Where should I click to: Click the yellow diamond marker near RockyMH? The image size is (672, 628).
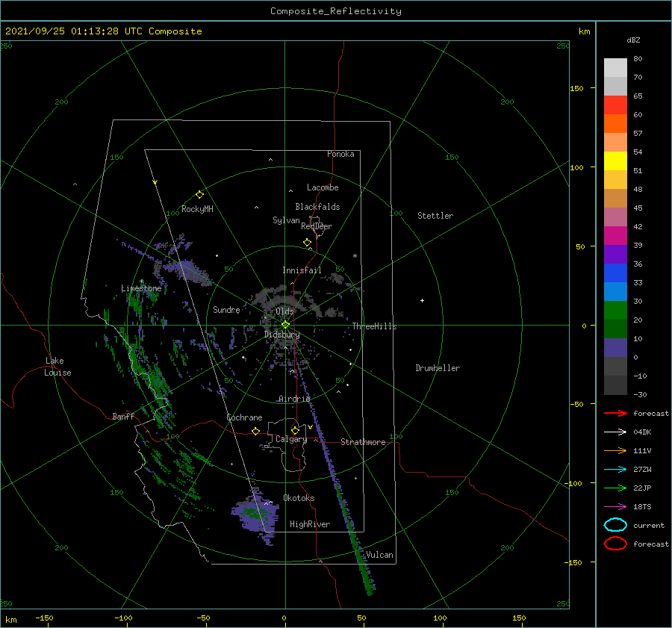199,195
